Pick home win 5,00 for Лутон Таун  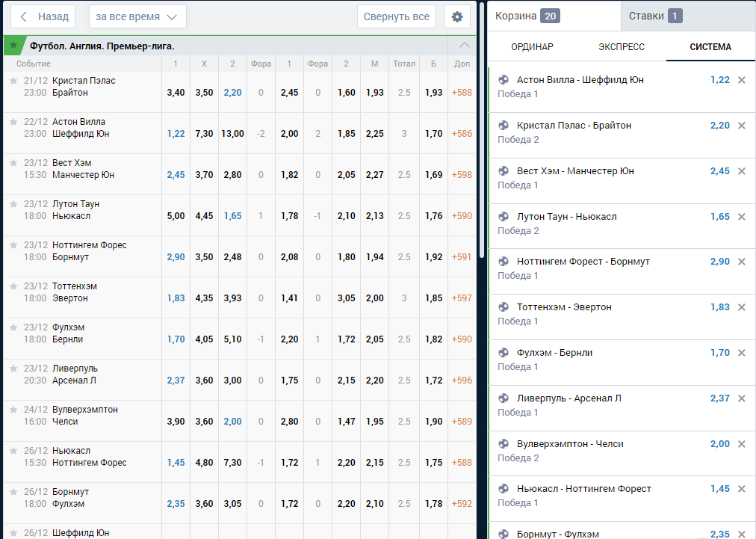176,216
